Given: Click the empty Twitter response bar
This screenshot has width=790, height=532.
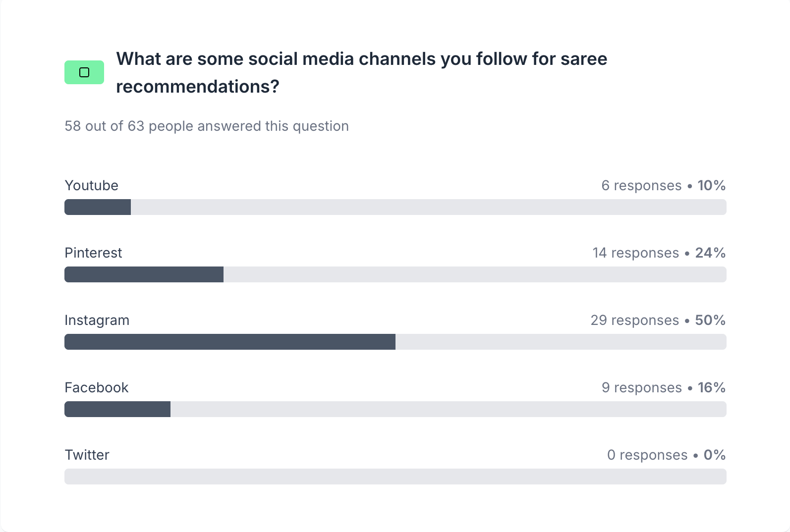Looking at the screenshot, I should point(395,477).
